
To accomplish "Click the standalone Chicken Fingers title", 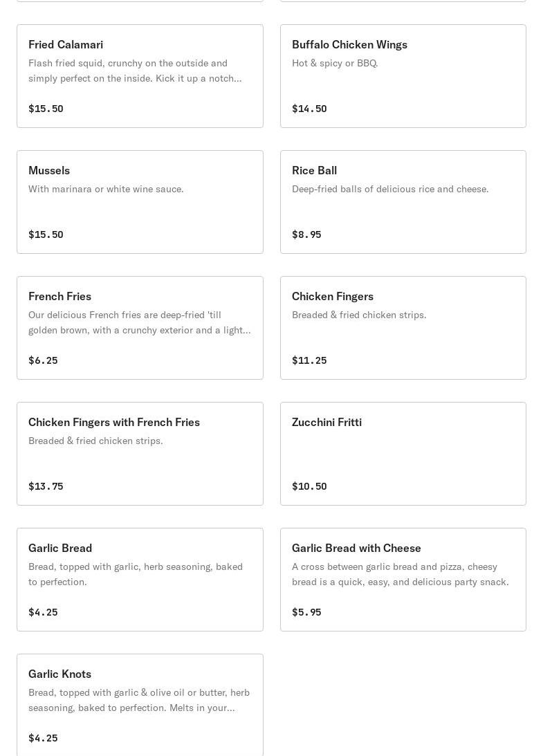I will pos(332,296).
